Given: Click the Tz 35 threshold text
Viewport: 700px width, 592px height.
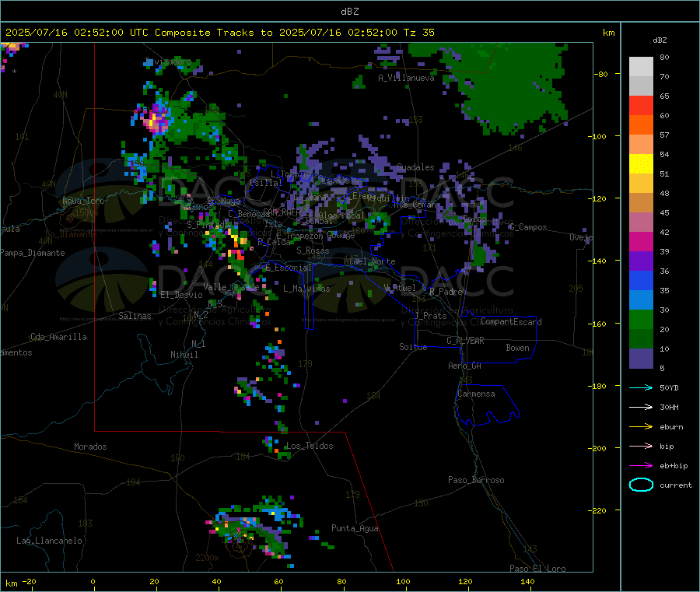Looking at the screenshot, I should [418, 33].
